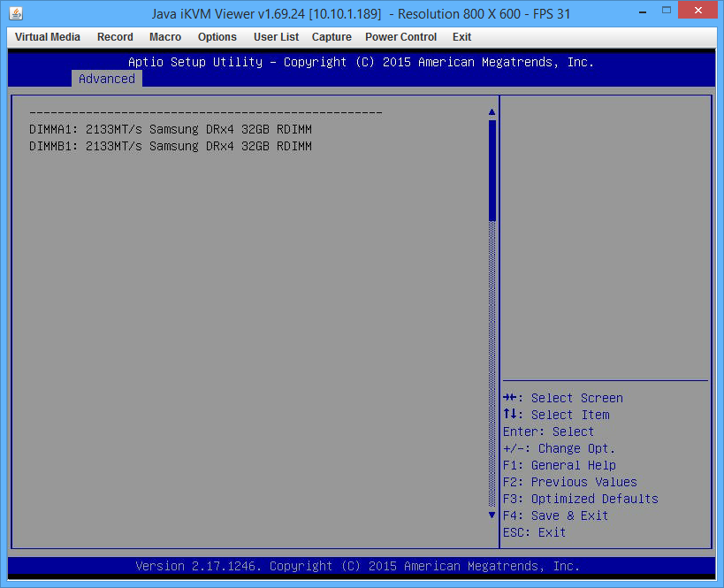Screen dimensions: 724x588
Task: Open the Capture menu
Action: pos(332,37)
